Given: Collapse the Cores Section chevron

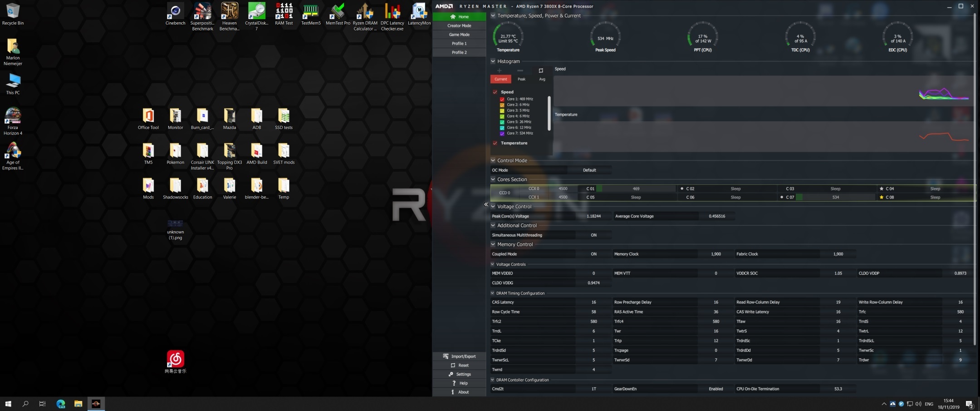Looking at the screenshot, I should point(493,179).
